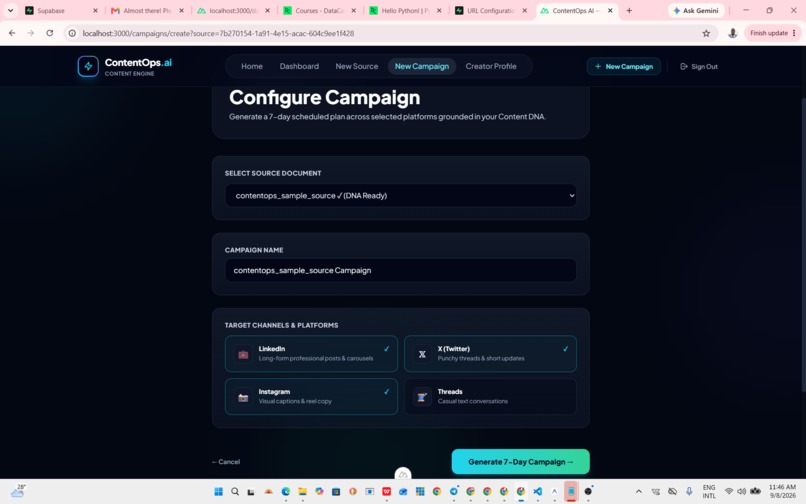Open the weather widget on taskbar
Image resolution: width=806 pixels, height=504 pixels.
click(18, 491)
